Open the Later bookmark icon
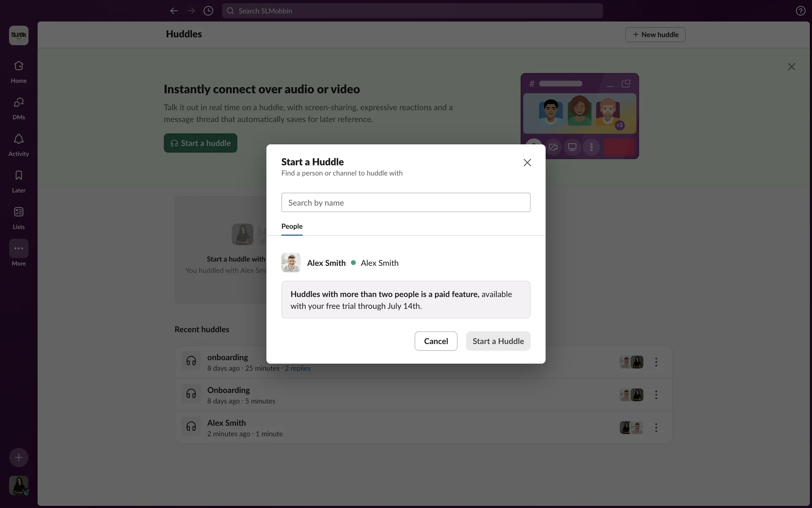 pyautogui.click(x=19, y=176)
